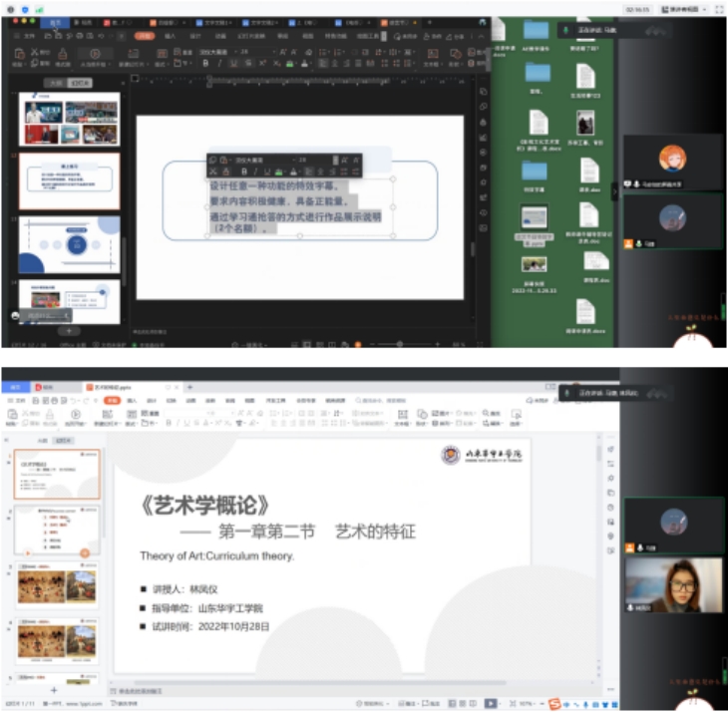Start slideshow from the lower window's status bar
Screen dimensions: 728x712
pos(490,703)
